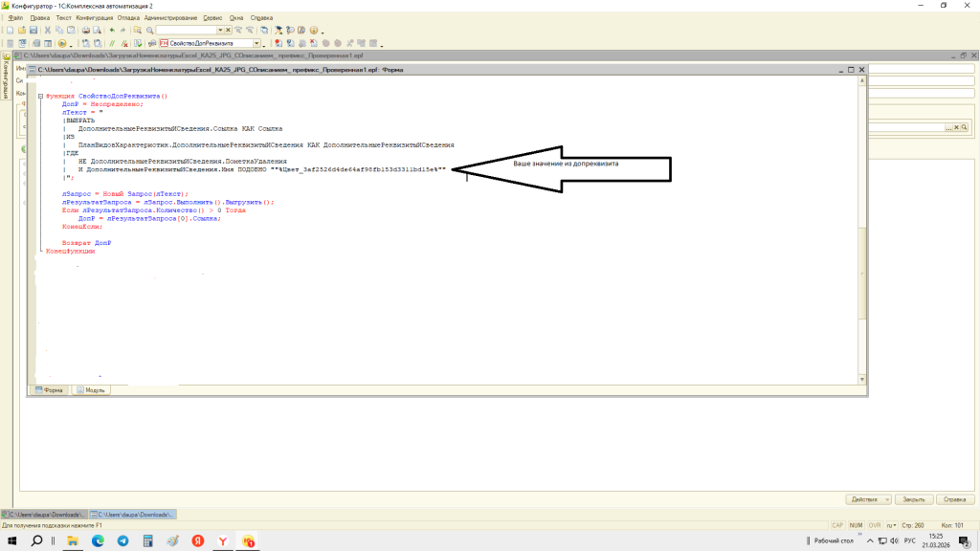Click the Справка button at bottom right
Viewport: 980px width, 551px height.
point(955,499)
